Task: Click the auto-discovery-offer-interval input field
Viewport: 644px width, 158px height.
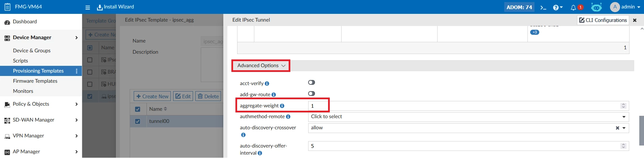Action: pos(469,146)
